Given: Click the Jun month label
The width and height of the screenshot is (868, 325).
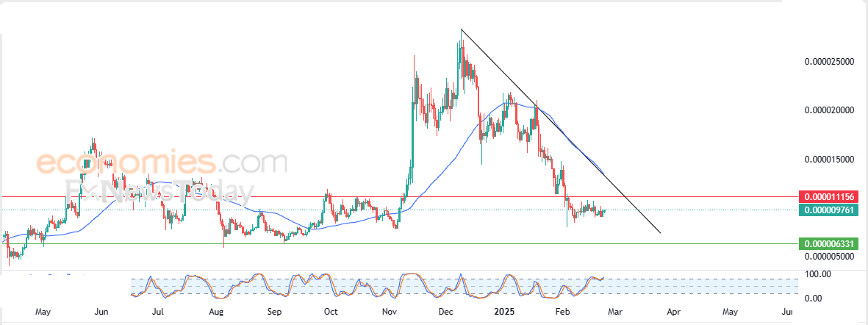Looking at the screenshot, I should pos(100,312).
